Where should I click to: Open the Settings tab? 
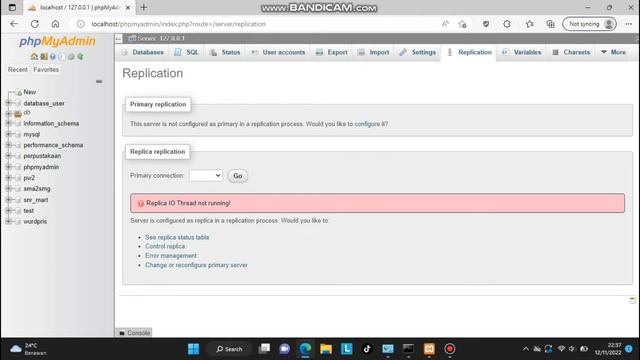418,52
